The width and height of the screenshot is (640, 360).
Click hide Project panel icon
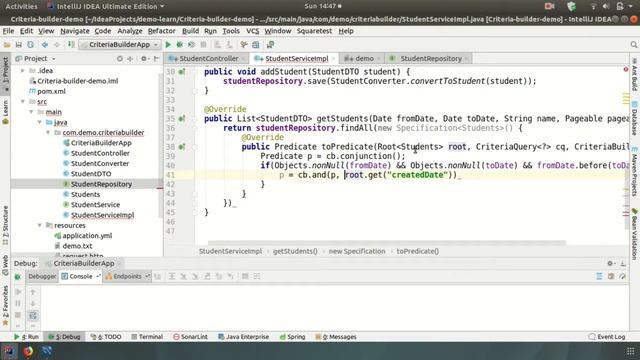coord(157,59)
